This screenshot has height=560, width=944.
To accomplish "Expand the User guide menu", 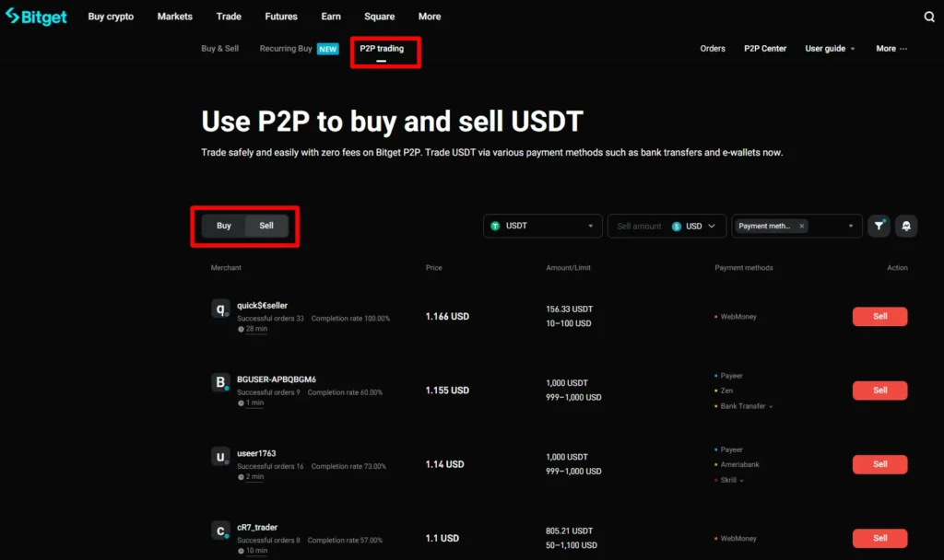I will coord(830,49).
